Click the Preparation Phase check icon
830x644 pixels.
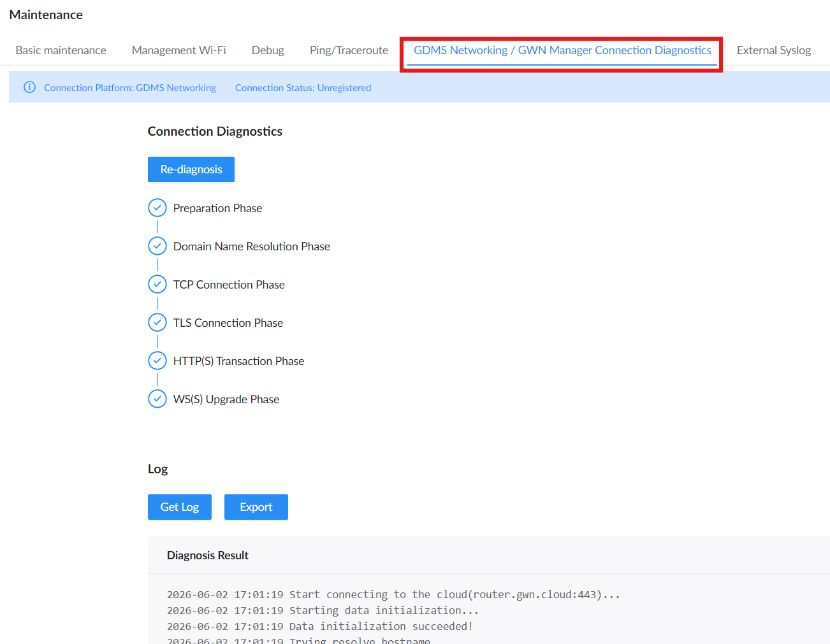[x=157, y=208]
